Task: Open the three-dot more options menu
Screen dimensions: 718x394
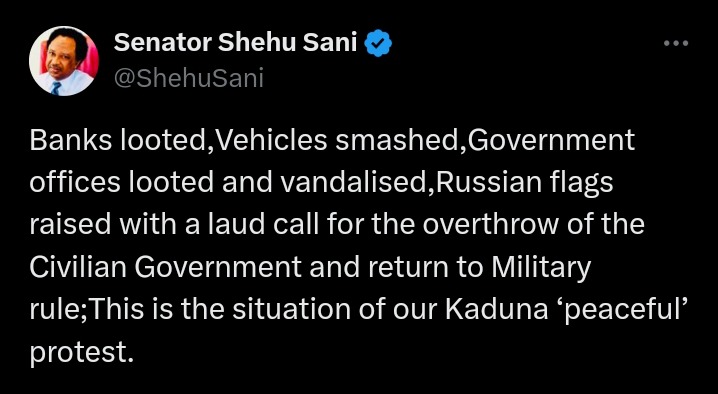Action: coord(676,44)
